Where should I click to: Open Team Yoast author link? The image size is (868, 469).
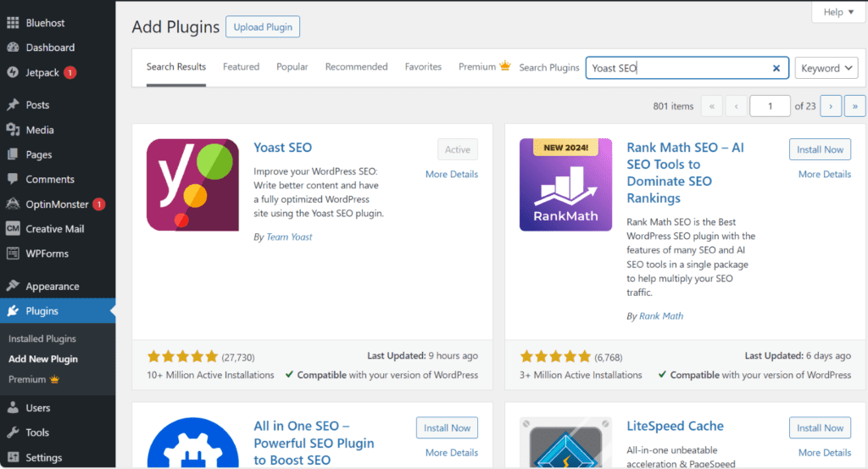[289, 237]
